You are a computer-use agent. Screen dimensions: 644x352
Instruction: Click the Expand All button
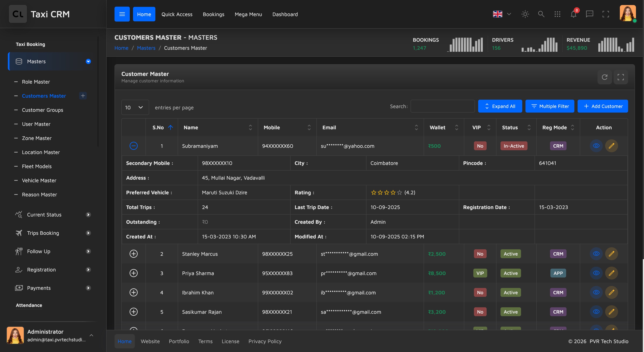[x=500, y=106]
